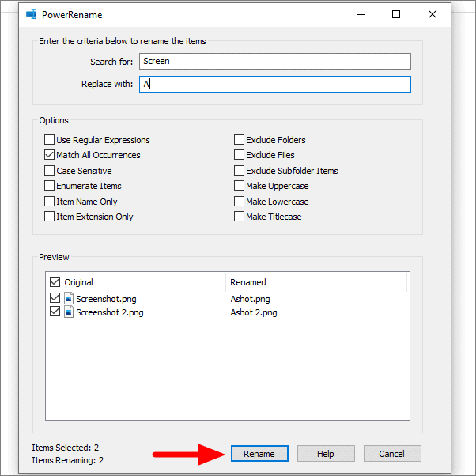Screen dimensions: 476x476
Task: Turn on Make Lowercase
Action: (239, 202)
